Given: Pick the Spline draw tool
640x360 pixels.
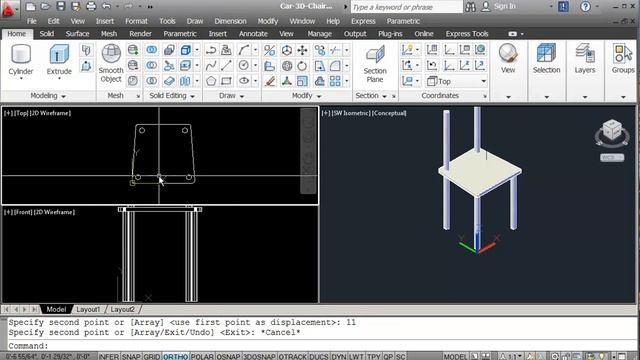Looking at the screenshot, I should (x=211, y=65).
